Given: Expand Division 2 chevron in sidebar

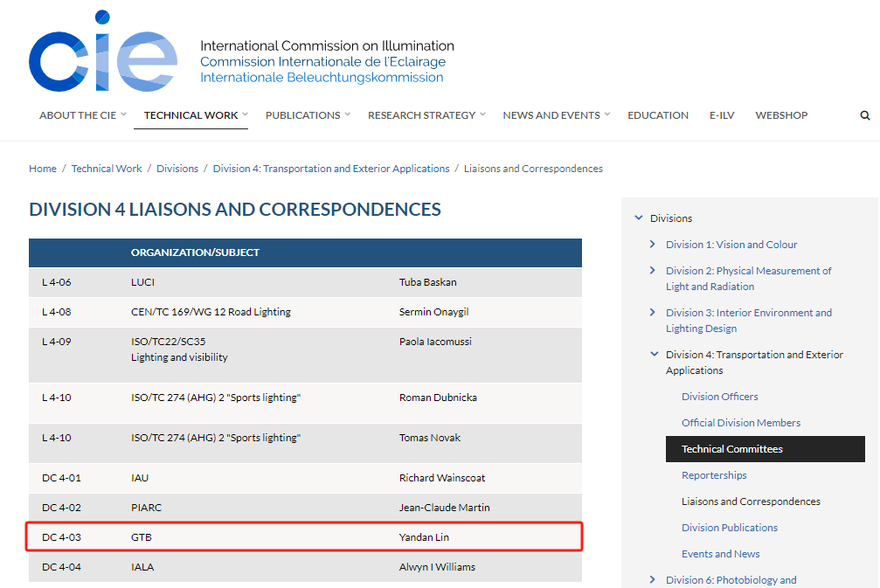Looking at the screenshot, I should tap(652, 271).
